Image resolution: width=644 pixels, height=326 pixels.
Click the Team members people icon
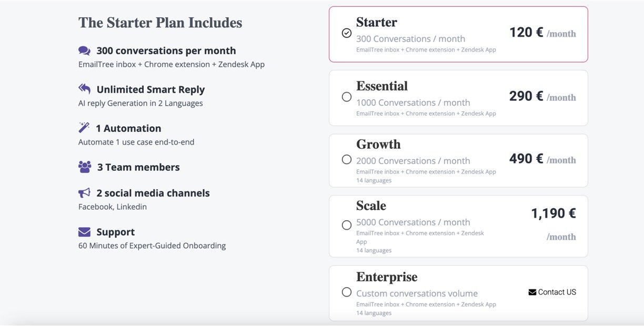[85, 167]
